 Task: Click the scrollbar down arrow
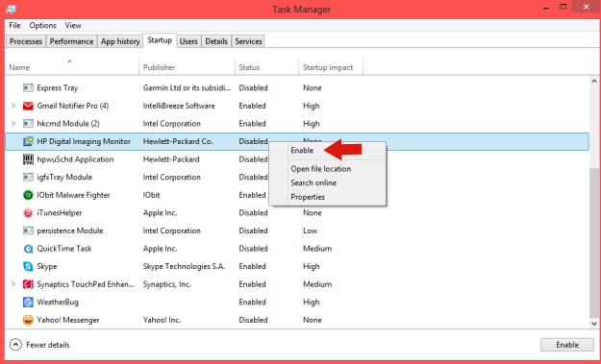point(594,324)
